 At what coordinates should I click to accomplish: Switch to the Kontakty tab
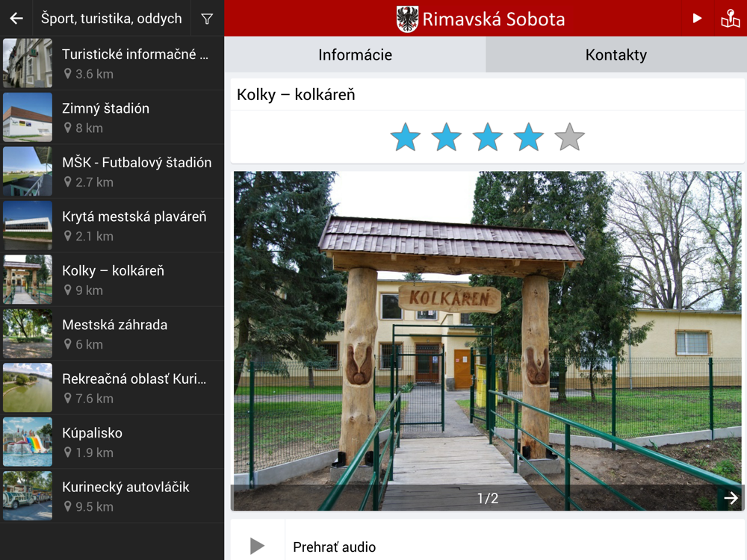click(616, 55)
